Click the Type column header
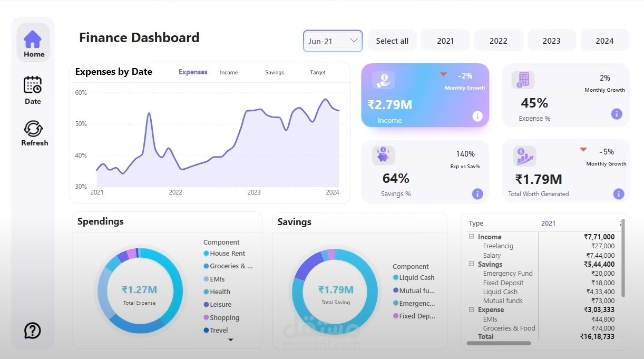The image size is (644, 359). coord(476,223)
